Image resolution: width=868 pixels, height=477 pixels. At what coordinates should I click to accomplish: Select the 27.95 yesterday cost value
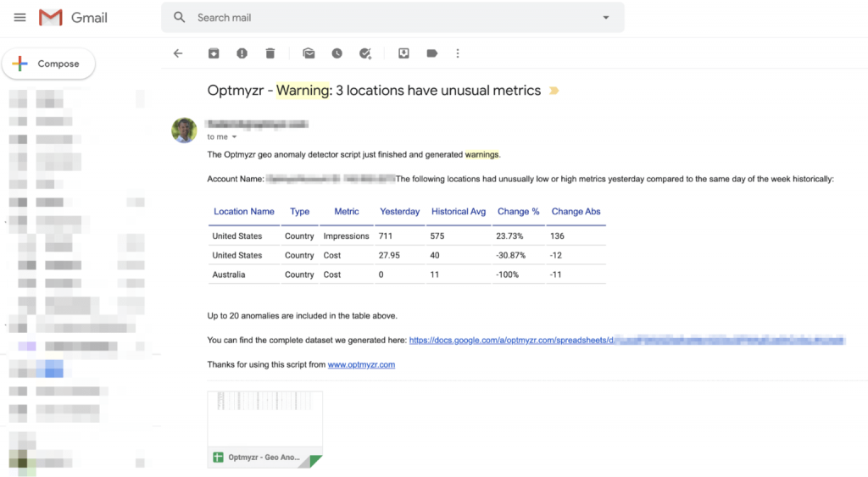pyautogui.click(x=389, y=255)
